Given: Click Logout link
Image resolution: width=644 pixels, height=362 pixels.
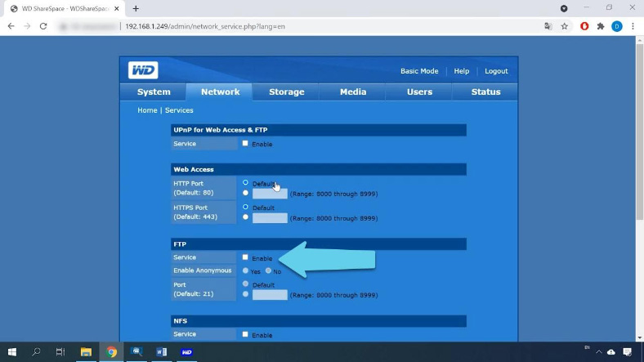Looking at the screenshot, I should [x=496, y=71].
